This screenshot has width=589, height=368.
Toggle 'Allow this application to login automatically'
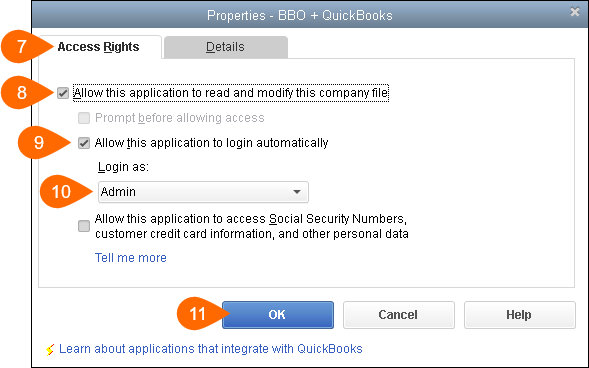click(x=84, y=143)
